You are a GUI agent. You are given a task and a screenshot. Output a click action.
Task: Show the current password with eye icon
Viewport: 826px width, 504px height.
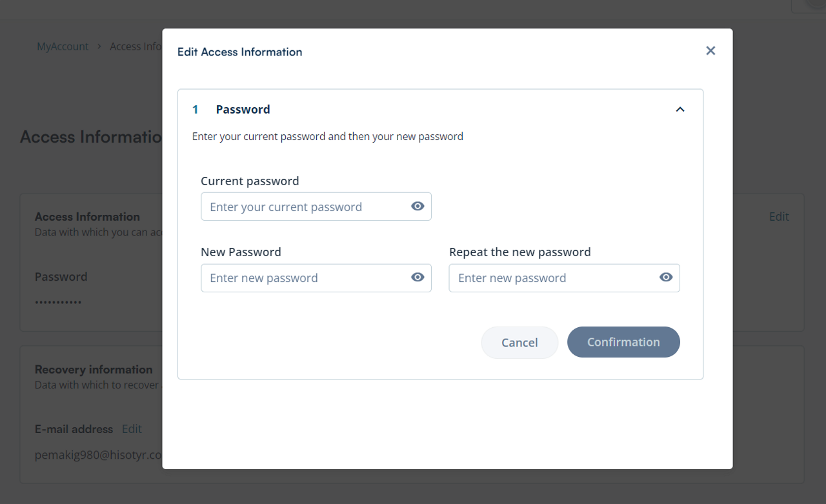pos(418,207)
